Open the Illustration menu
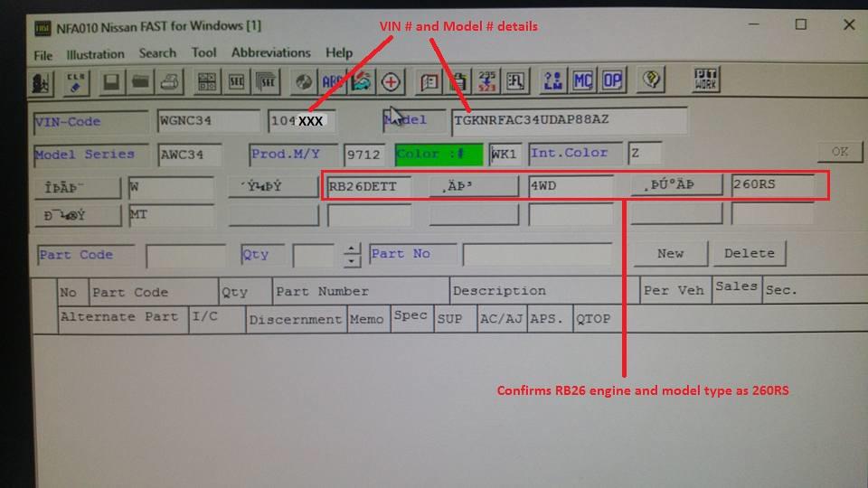 coord(95,54)
